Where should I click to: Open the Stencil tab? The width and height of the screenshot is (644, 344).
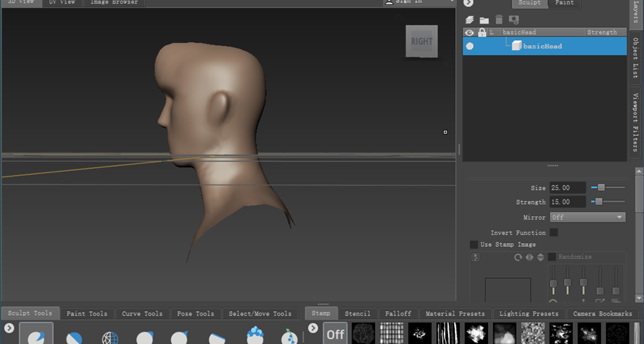coord(357,314)
